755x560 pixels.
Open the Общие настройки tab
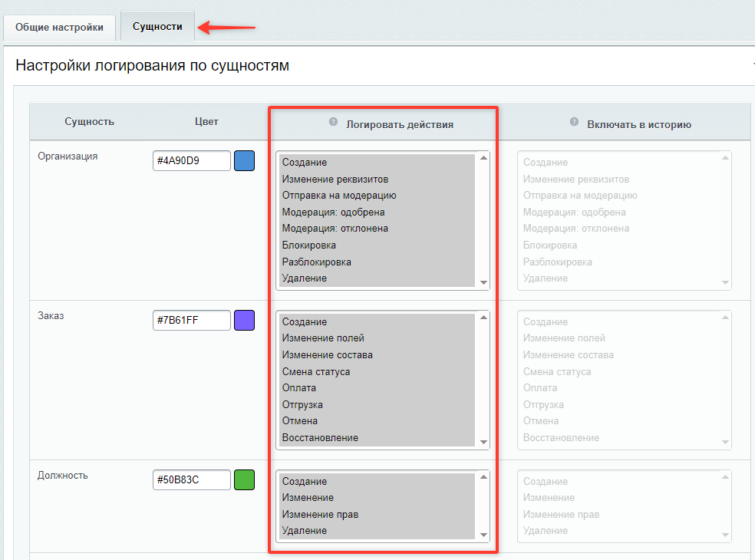point(59,28)
